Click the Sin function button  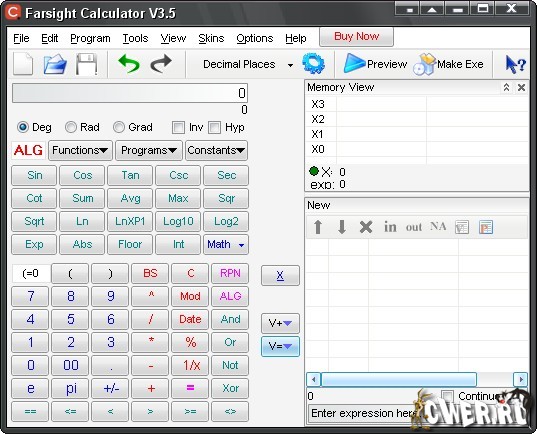(x=34, y=175)
